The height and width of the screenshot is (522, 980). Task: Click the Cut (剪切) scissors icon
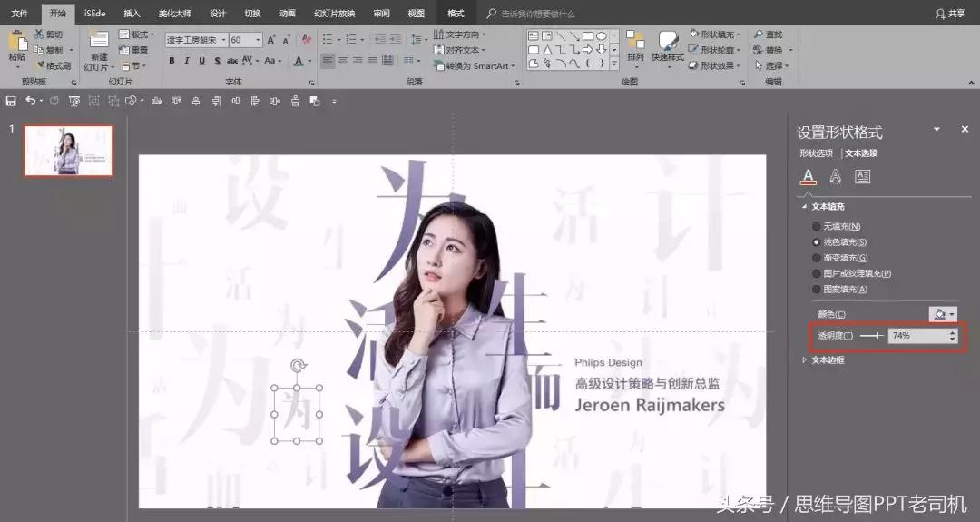pos(39,34)
